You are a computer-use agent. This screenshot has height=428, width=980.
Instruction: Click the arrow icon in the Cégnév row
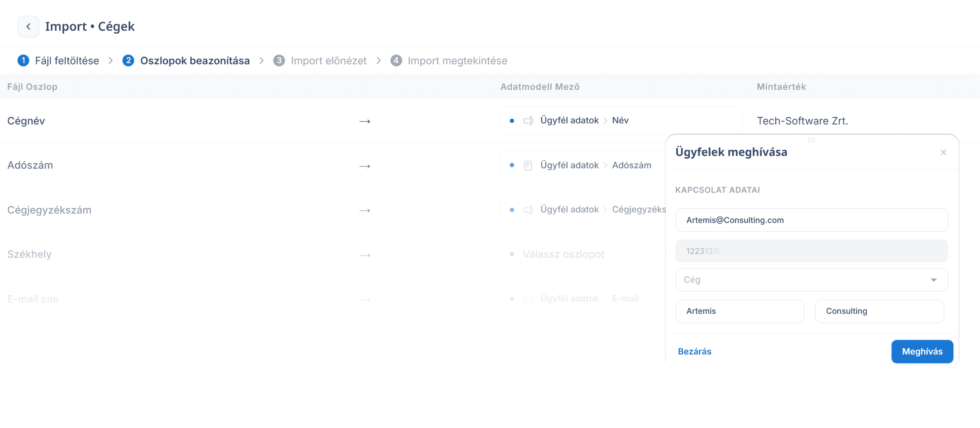point(364,121)
